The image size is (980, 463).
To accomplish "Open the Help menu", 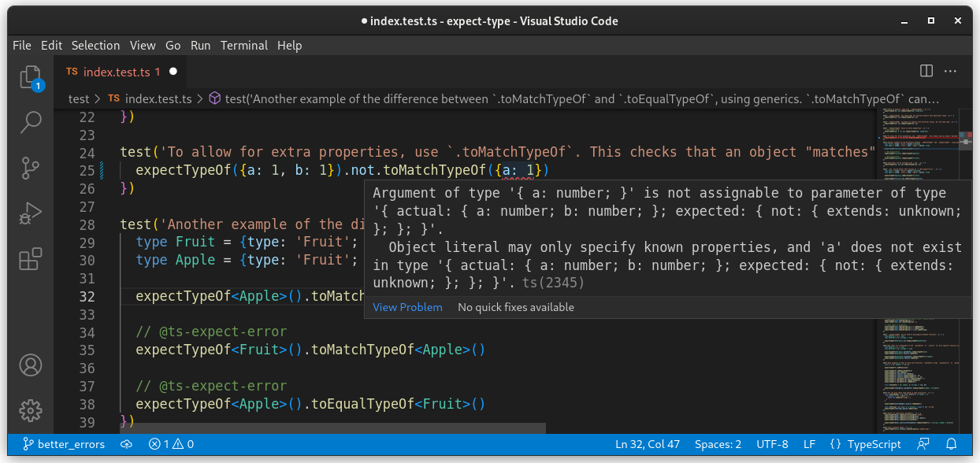I will point(289,46).
